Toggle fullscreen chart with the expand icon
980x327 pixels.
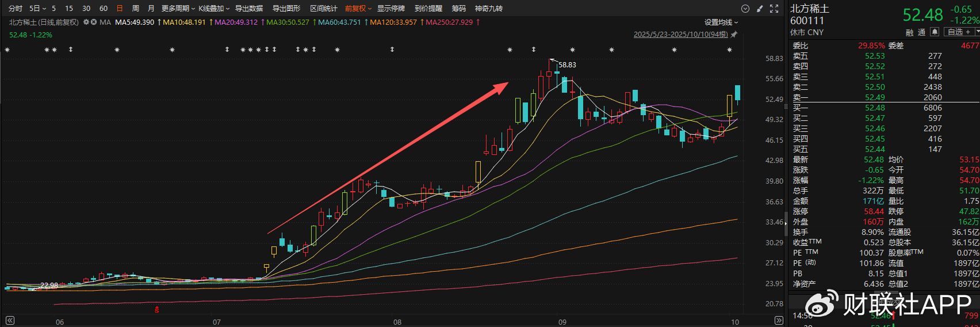tap(774, 9)
